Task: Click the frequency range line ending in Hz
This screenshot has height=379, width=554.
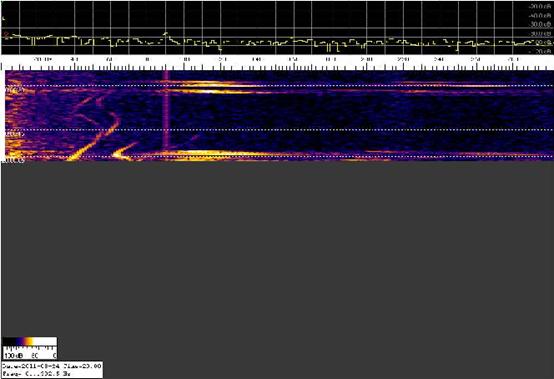Action: (x=37, y=374)
